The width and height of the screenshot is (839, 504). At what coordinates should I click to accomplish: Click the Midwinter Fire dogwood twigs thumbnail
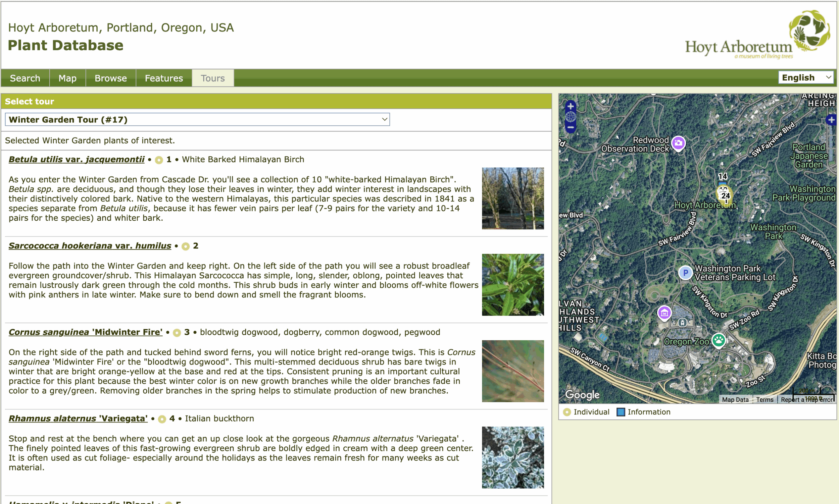[x=513, y=371]
